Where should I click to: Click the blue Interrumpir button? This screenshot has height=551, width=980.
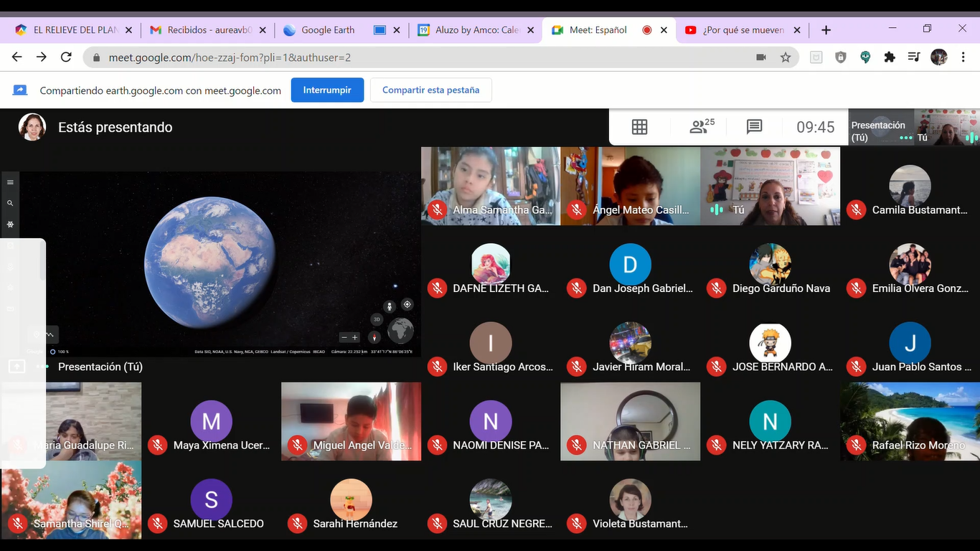[327, 90]
